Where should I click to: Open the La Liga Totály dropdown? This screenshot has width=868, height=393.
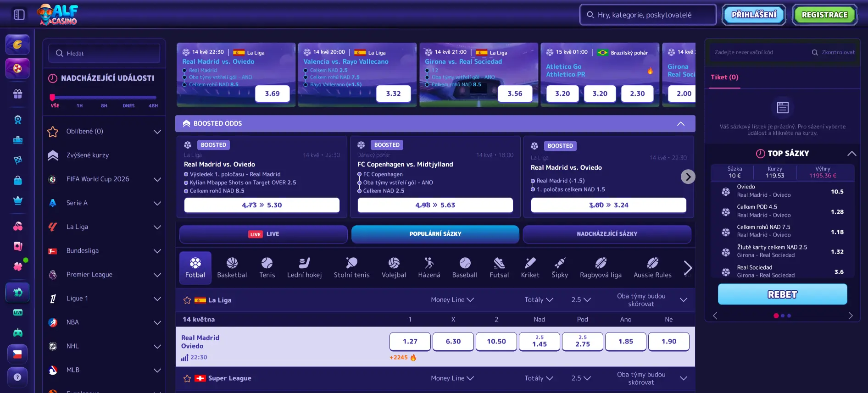pyautogui.click(x=539, y=300)
